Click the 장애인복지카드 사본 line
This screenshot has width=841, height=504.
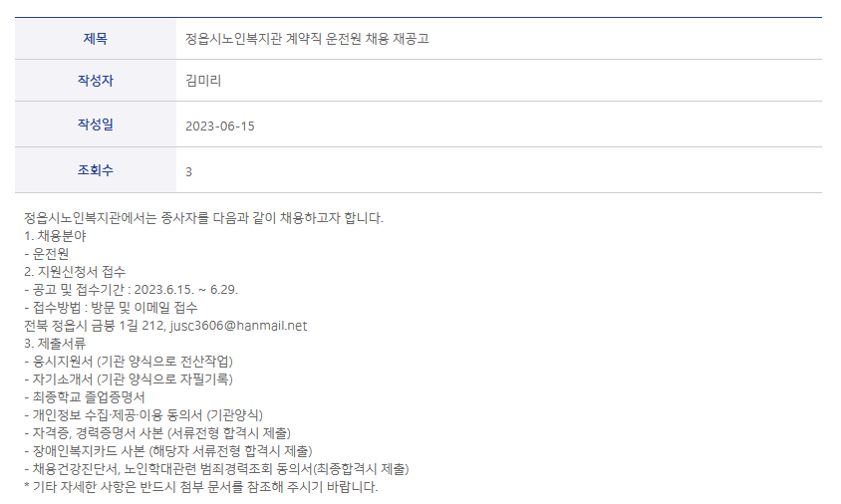click(x=168, y=451)
